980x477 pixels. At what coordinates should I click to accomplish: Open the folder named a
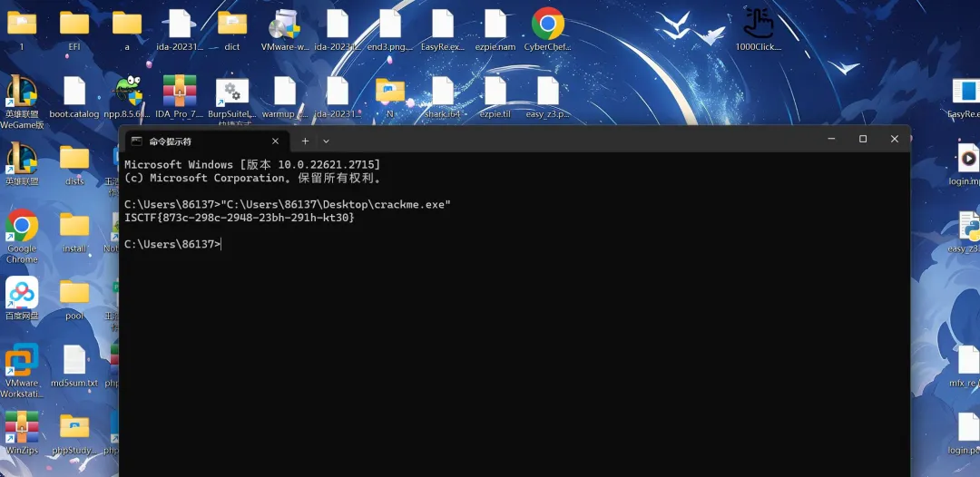[x=127, y=24]
